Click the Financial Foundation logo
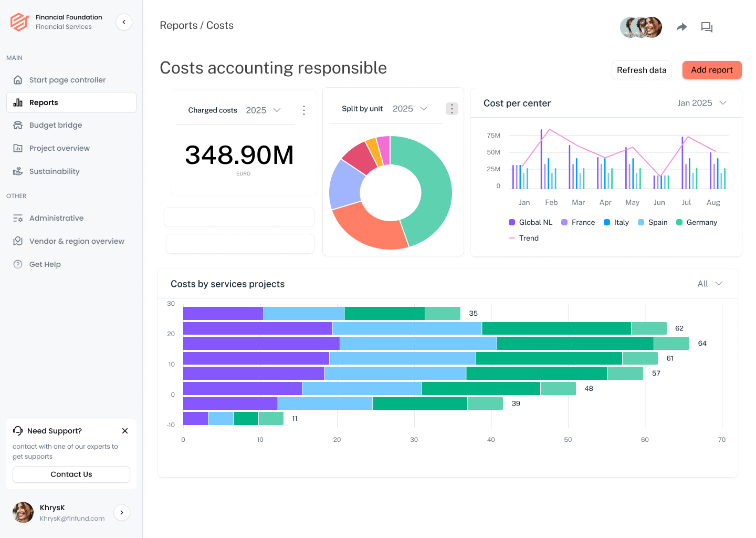The width and height of the screenshot is (756, 538). [x=19, y=22]
